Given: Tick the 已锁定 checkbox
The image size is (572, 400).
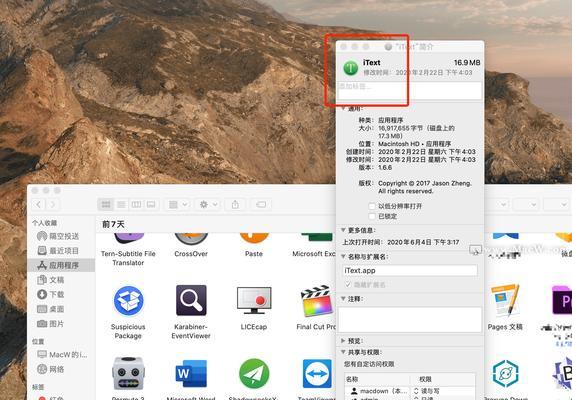Looking at the screenshot, I should [x=372, y=217].
